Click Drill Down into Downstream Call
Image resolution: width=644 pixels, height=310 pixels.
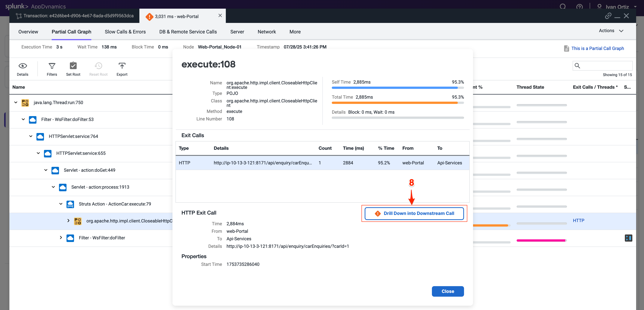point(414,213)
